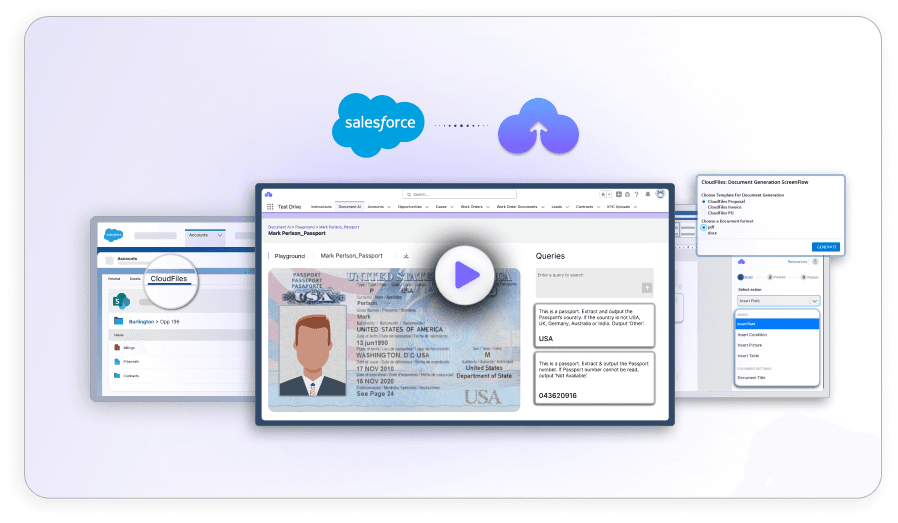Open the Mark Perlson_Passport tab

[x=351, y=256]
